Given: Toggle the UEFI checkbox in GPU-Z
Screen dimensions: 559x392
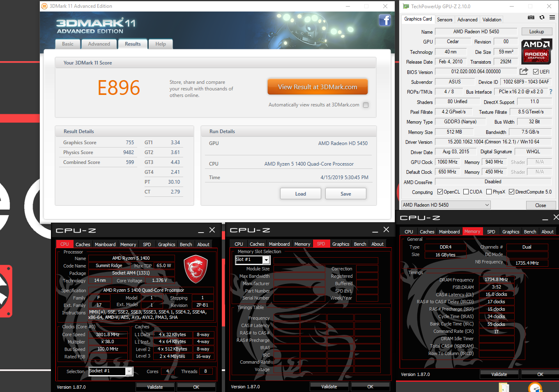Looking at the screenshot, I should pyautogui.click(x=536, y=72).
